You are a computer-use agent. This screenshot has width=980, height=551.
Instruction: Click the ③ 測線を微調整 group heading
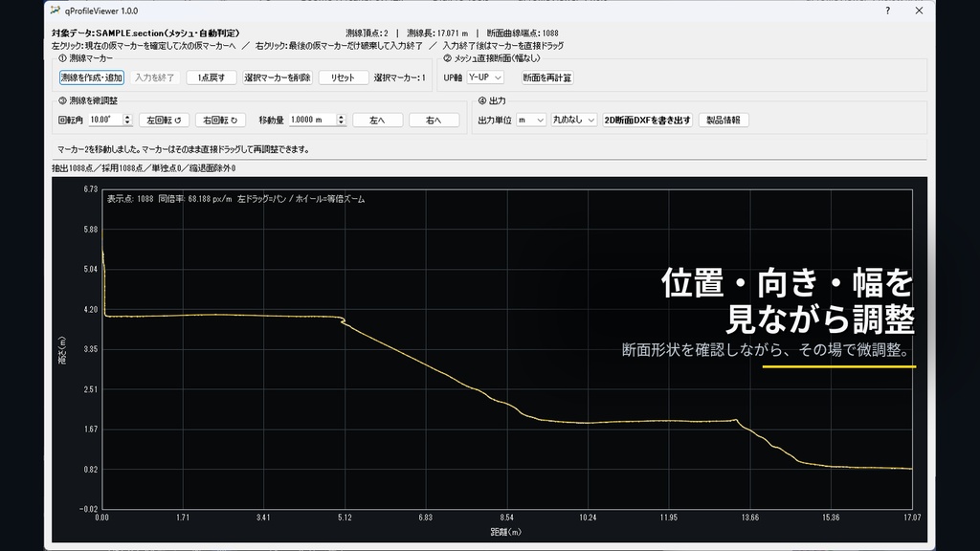87,100
